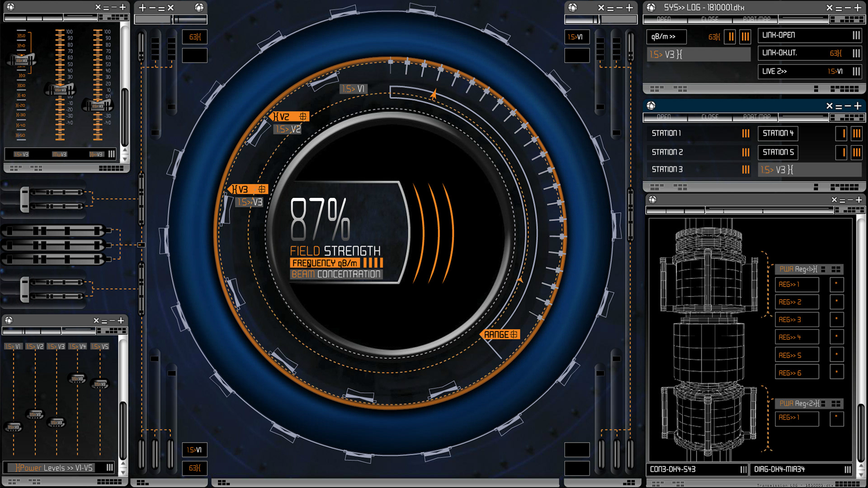868x488 pixels.
Task: Click the 1.5> V4 fader knob in Power Levels
Action: 77,378
